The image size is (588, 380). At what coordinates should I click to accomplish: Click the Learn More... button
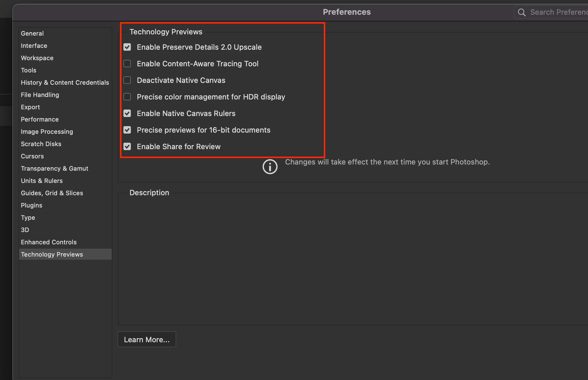147,339
